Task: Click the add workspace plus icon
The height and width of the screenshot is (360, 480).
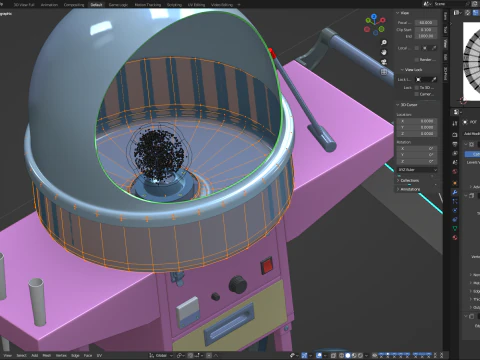Action: pos(239,5)
